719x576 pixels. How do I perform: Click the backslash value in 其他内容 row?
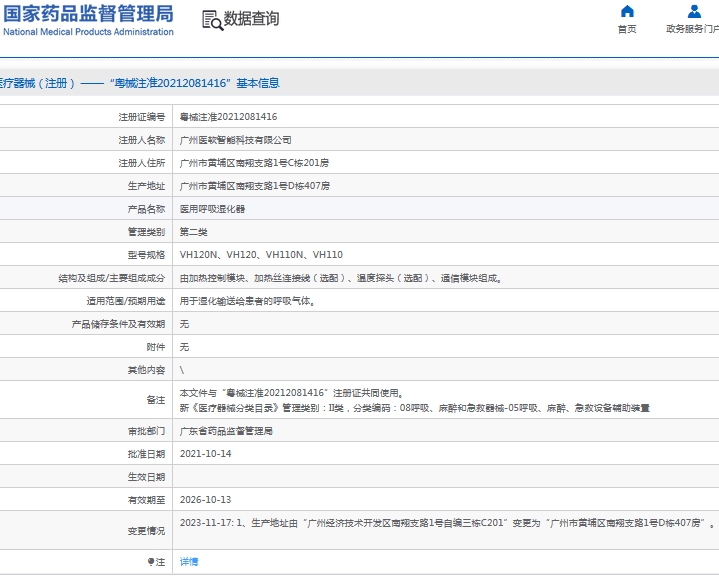(182, 370)
